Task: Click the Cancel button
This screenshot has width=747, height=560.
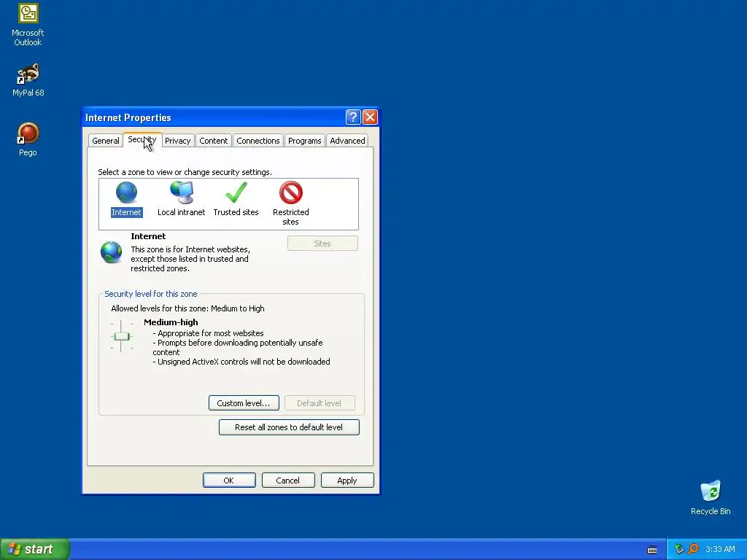Action: click(287, 480)
